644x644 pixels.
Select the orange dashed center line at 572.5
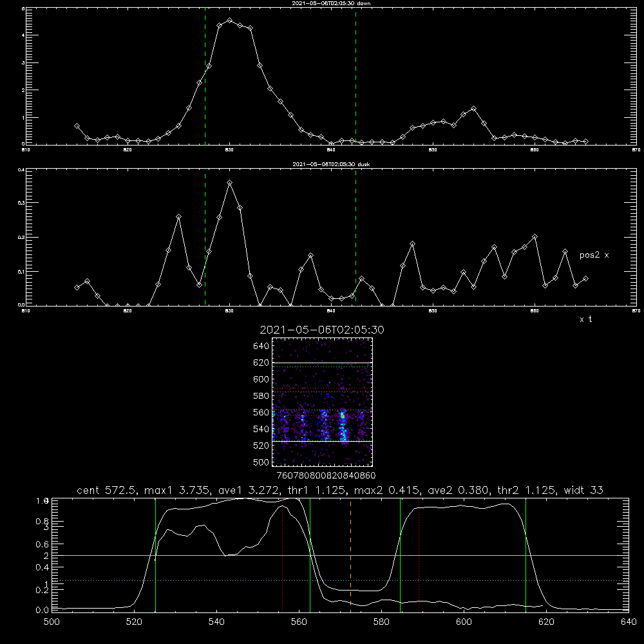[350, 555]
